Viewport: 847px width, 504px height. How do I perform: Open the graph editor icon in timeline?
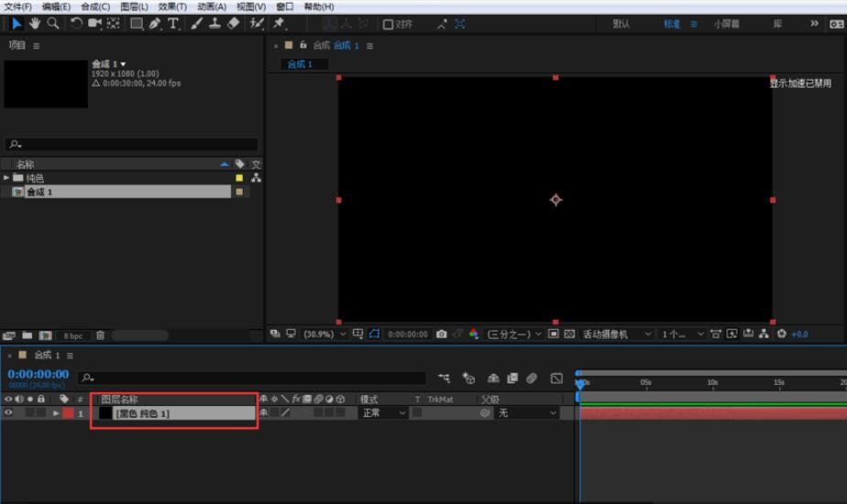click(x=556, y=378)
